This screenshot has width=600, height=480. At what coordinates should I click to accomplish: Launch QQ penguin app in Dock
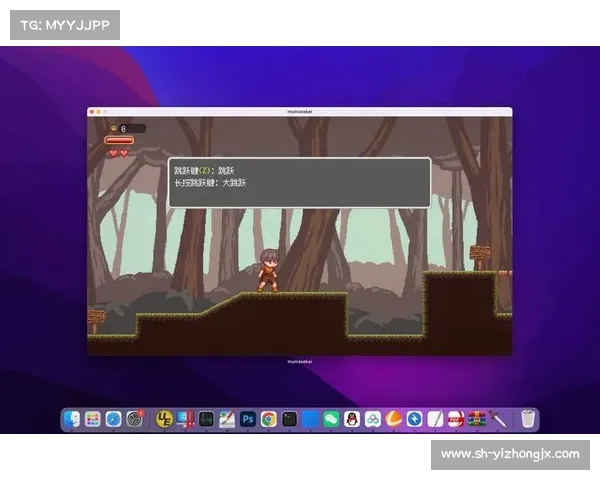click(352, 419)
